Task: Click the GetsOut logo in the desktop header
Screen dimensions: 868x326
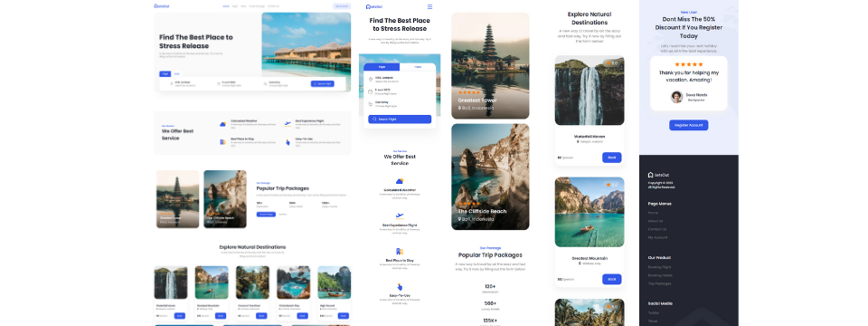Action: point(161,6)
